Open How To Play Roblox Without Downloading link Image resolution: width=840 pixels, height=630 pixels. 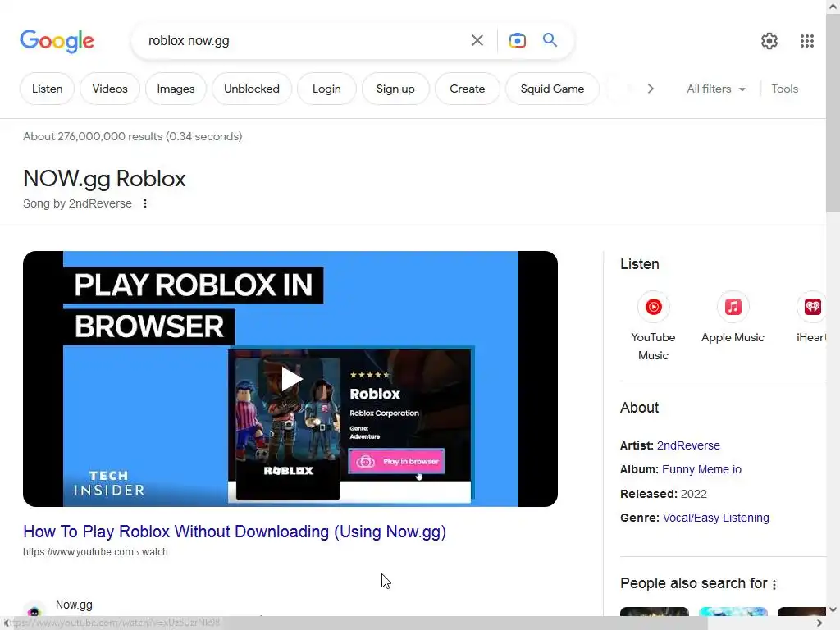235,532
